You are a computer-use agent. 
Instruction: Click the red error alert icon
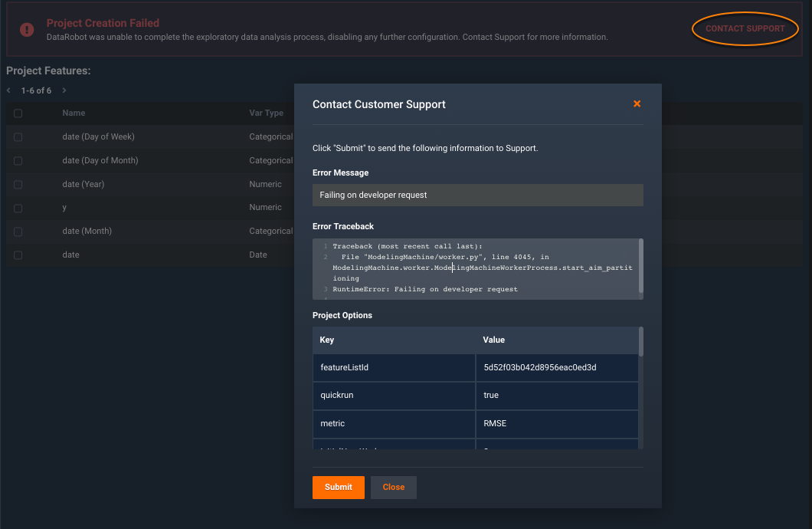[27, 29]
